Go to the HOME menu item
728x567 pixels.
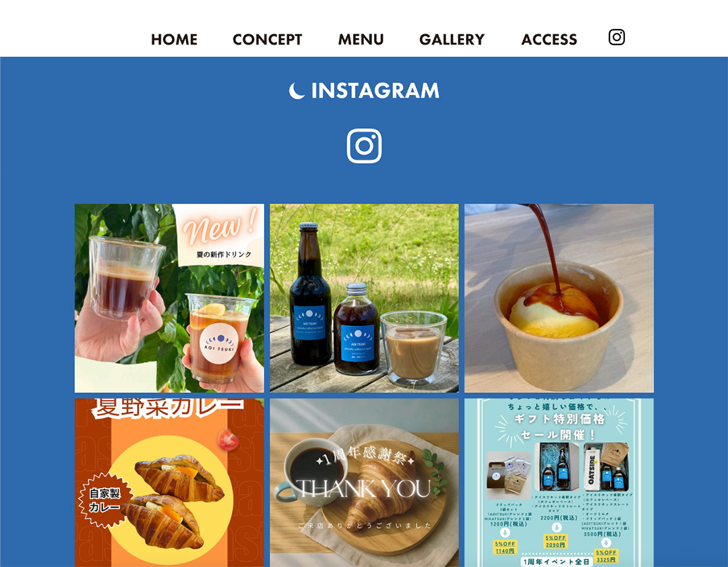click(x=174, y=40)
